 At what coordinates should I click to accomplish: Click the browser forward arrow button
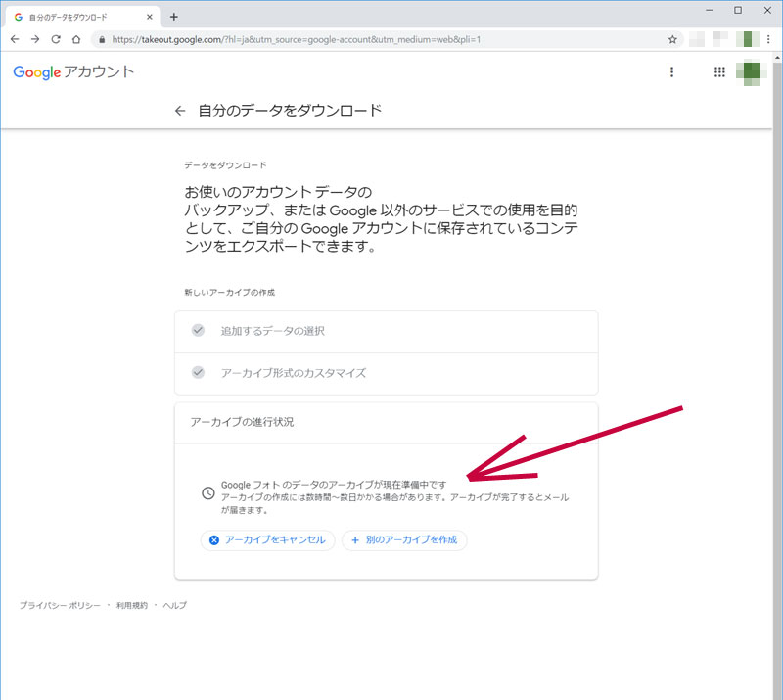(35, 39)
